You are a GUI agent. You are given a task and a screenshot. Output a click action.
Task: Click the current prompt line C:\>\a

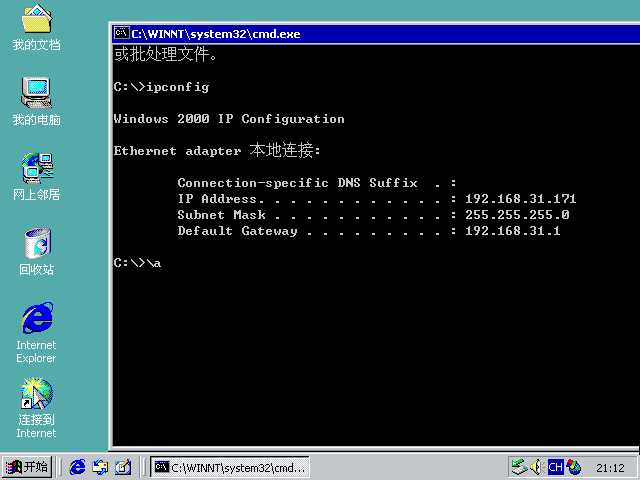coord(137,263)
